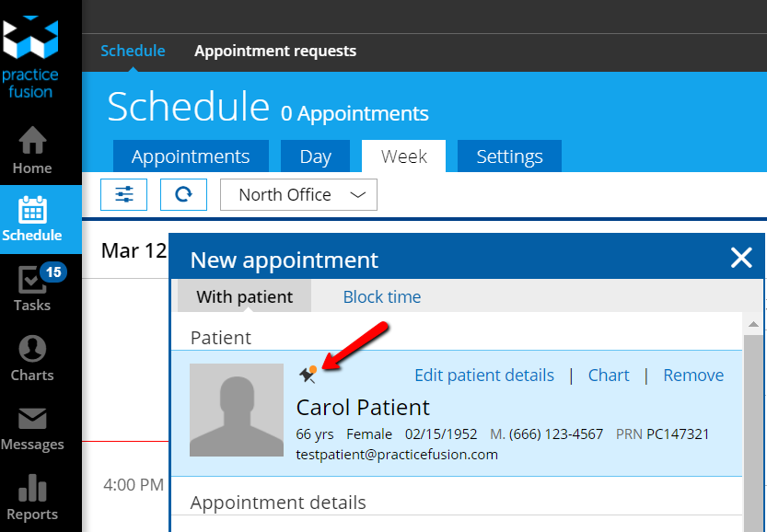Switch to Appointment requests tab
Screen dimensions: 767x532
tap(275, 51)
